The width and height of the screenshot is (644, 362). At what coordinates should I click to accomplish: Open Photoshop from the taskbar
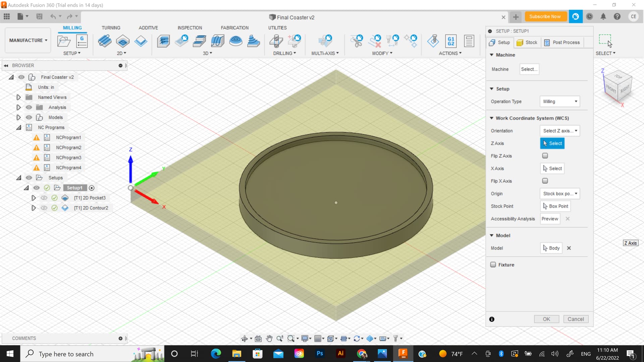(320, 353)
